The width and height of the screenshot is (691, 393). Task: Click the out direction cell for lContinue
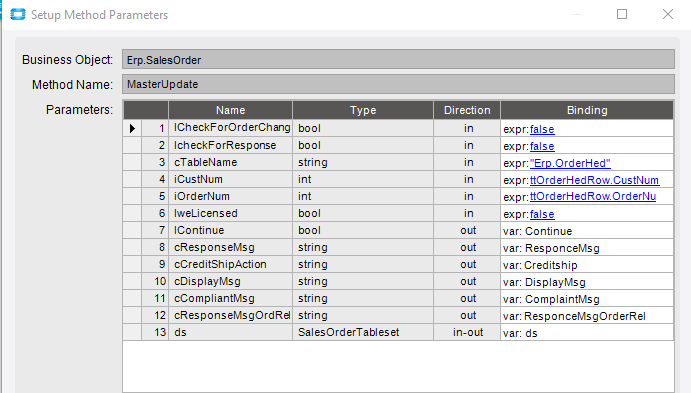[467, 230]
